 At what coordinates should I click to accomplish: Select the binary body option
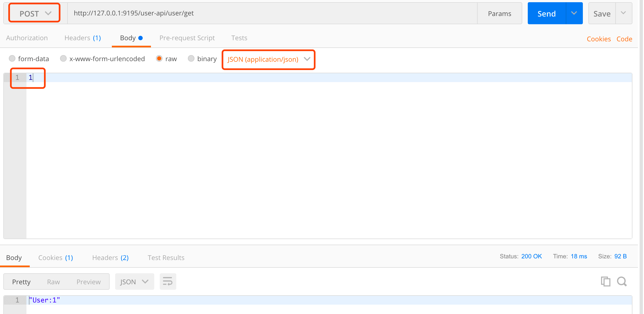191,59
